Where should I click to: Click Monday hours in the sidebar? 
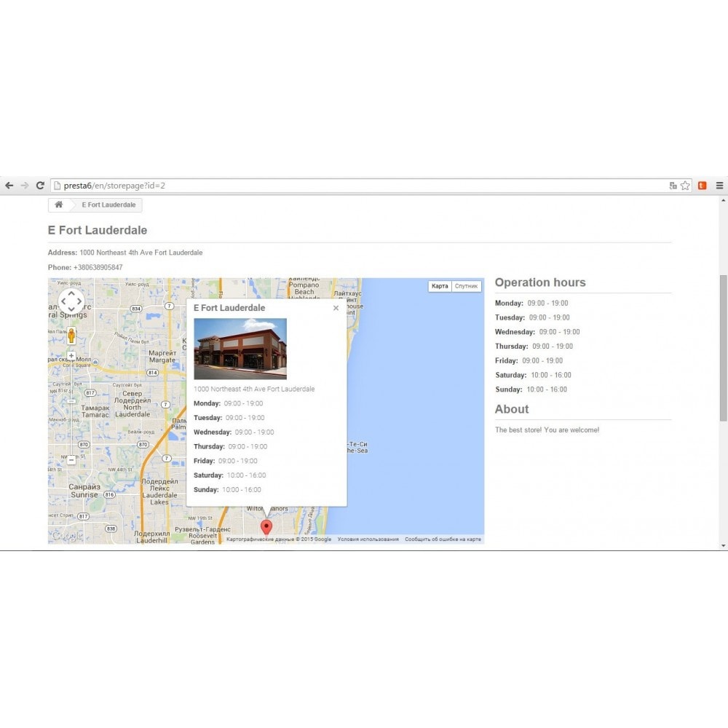[x=531, y=303]
